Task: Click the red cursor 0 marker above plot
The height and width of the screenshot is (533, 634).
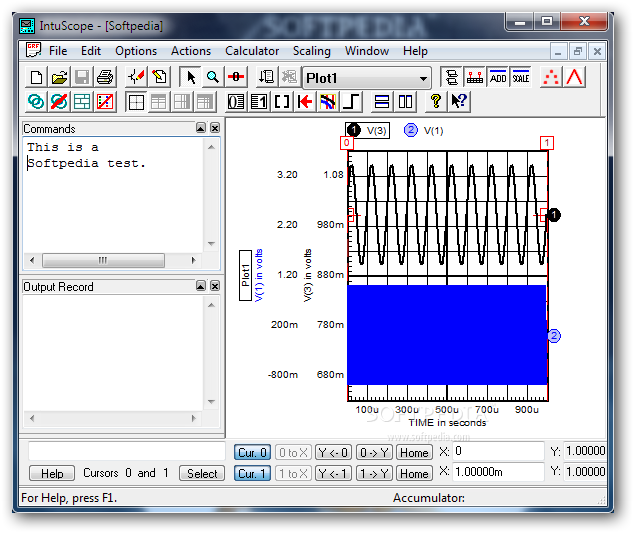Action: coord(347,143)
